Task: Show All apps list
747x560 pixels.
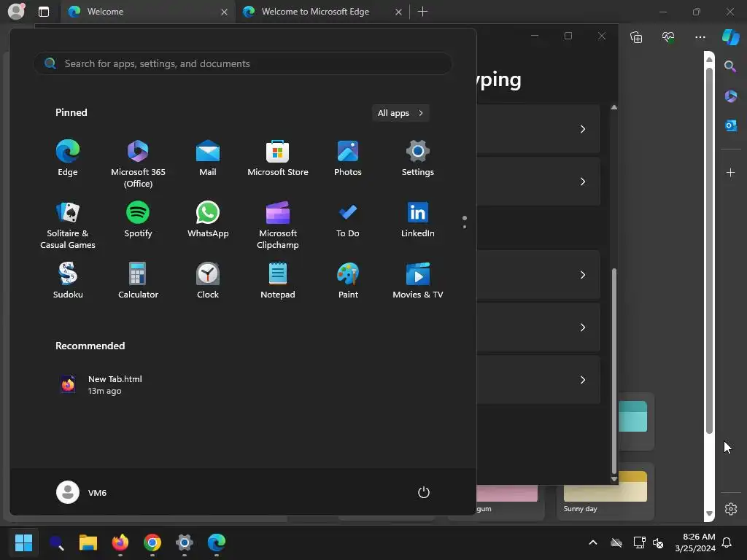Action: click(400, 113)
